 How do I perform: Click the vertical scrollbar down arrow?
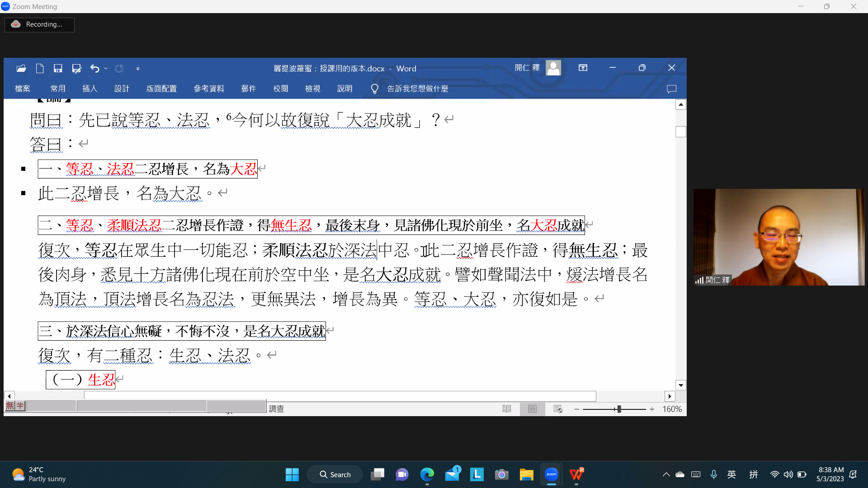pyautogui.click(x=681, y=385)
